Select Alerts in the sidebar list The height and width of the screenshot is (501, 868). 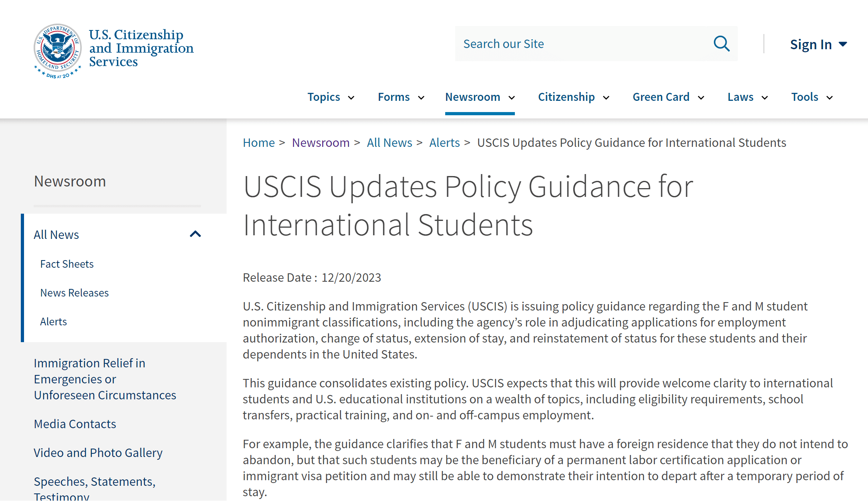[x=53, y=322]
